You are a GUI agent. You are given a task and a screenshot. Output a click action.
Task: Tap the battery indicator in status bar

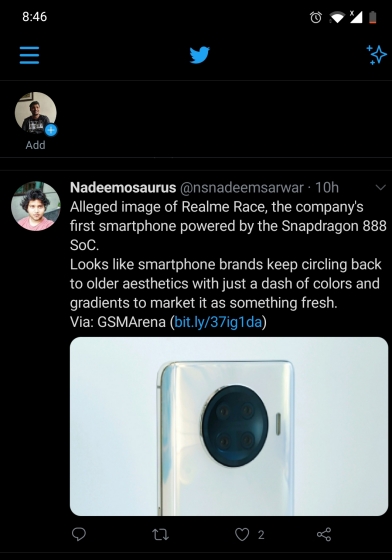coord(372,17)
